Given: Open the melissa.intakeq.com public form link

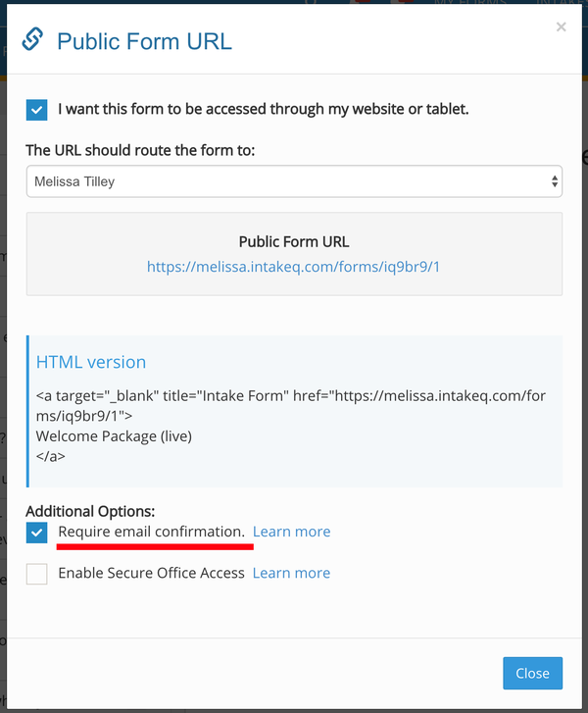Looking at the screenshot, I should (294, 267).
